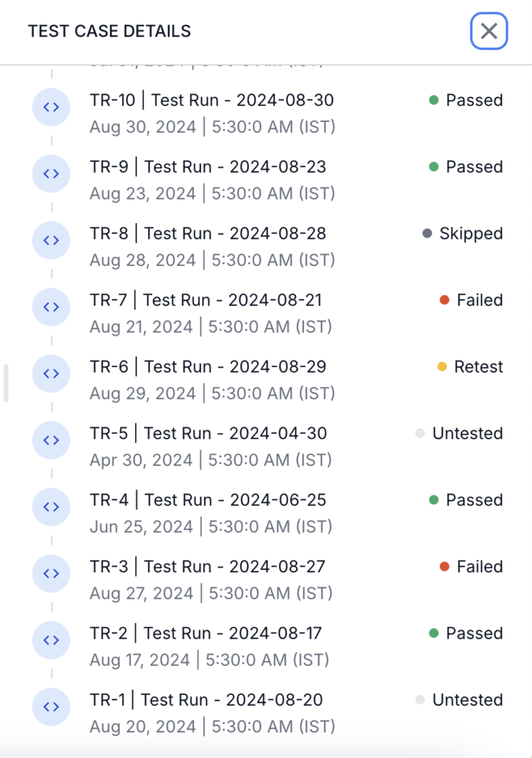
Task: Open the code icon next to TR-8
Action: tap(51, 240)
